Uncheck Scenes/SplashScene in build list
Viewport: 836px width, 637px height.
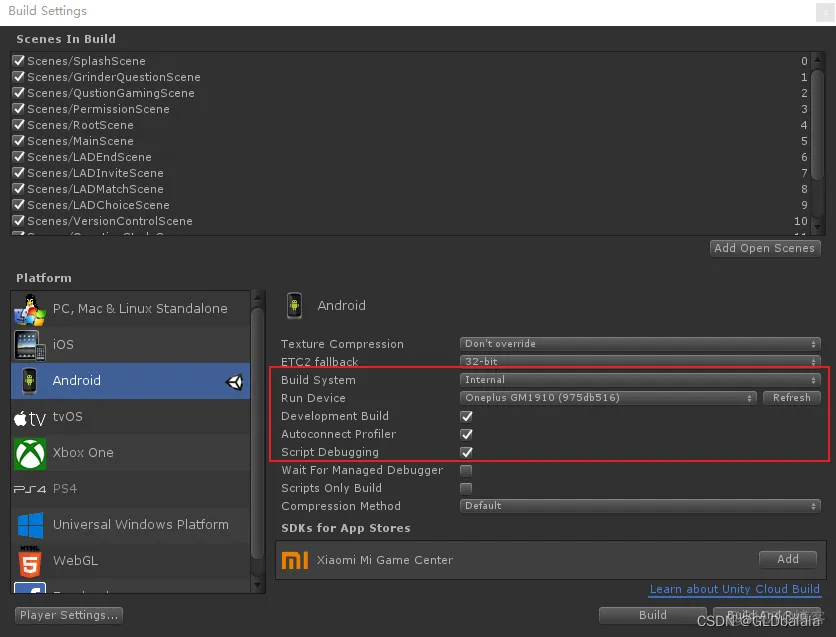pyautogui.click(x=19, y=60)
